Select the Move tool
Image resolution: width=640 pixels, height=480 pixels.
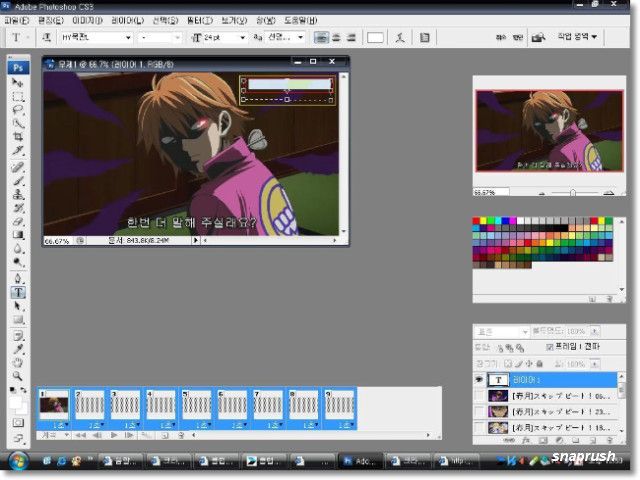(18, 83)
